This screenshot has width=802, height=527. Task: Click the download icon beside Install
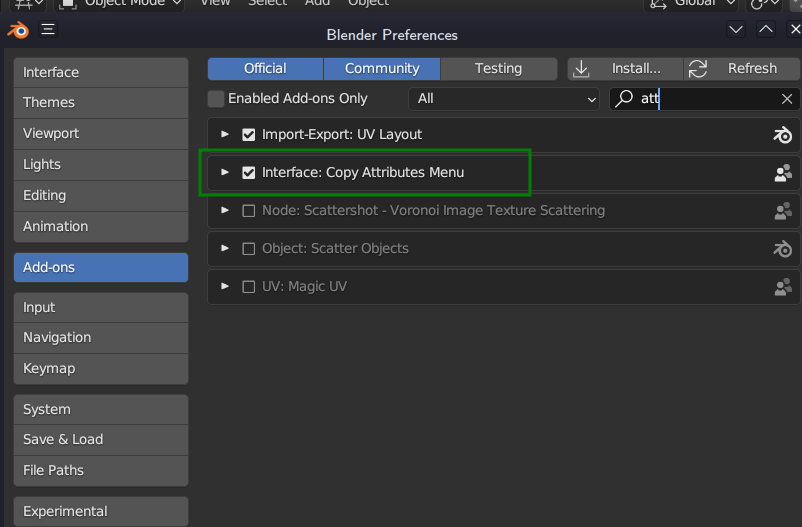[x=581, y=69]
